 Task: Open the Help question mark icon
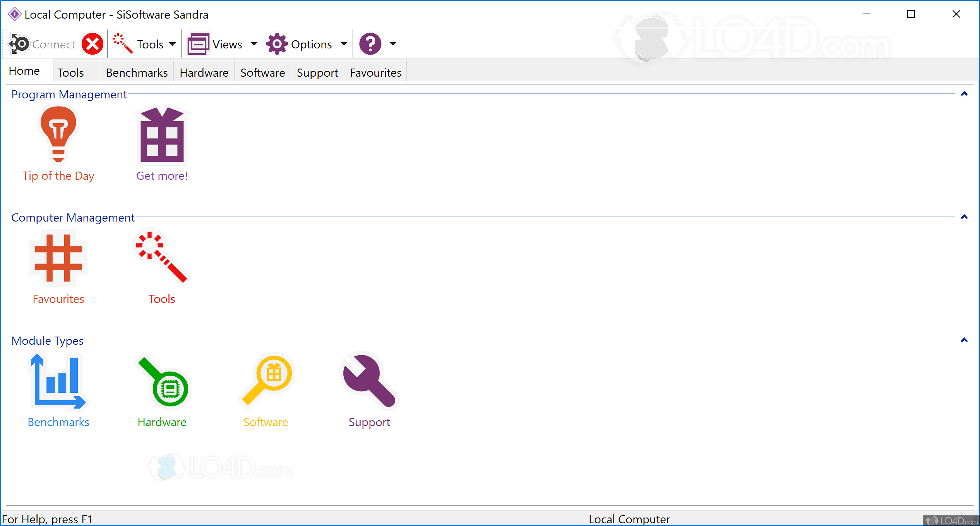pos(370,43)
